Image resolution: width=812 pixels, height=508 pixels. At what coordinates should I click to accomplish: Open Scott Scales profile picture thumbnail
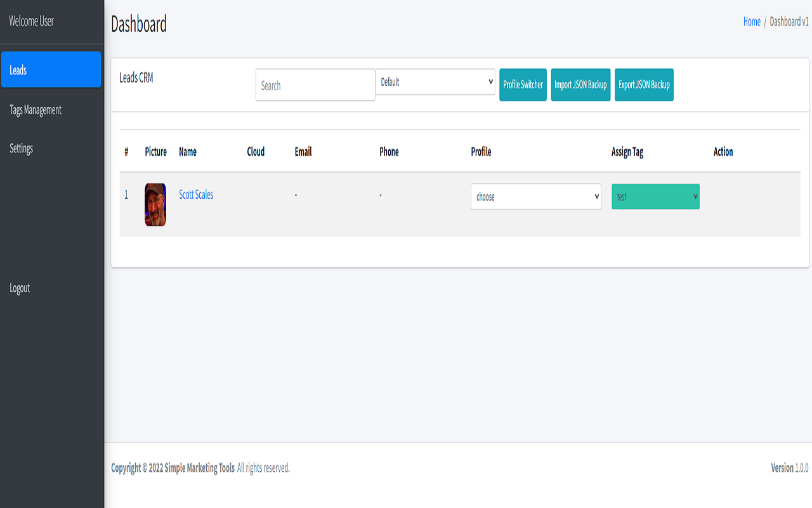click(x=155, y=204)
